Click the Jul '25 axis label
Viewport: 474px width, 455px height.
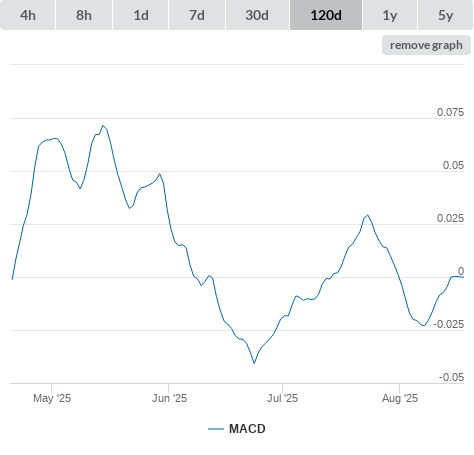[x=282, y=398]
